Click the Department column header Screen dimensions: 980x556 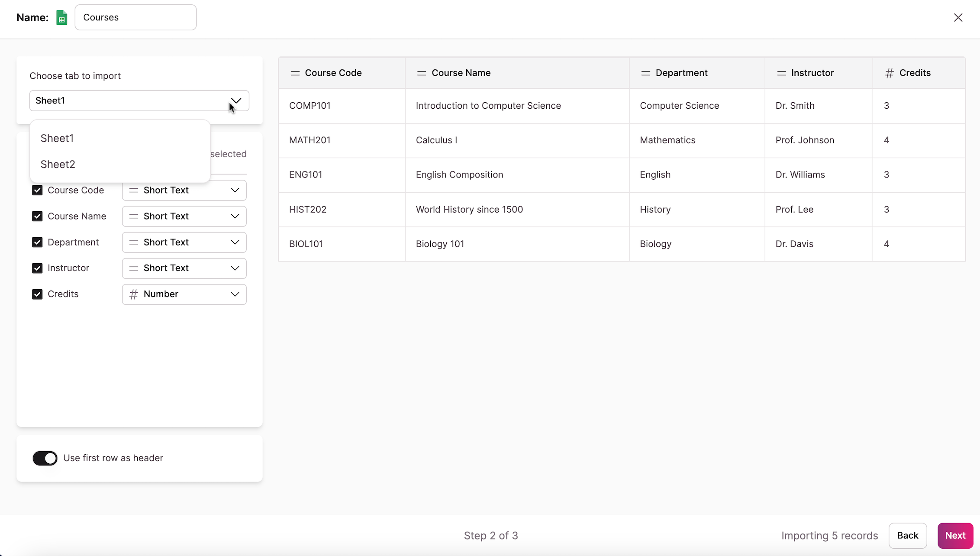point(697,73)
